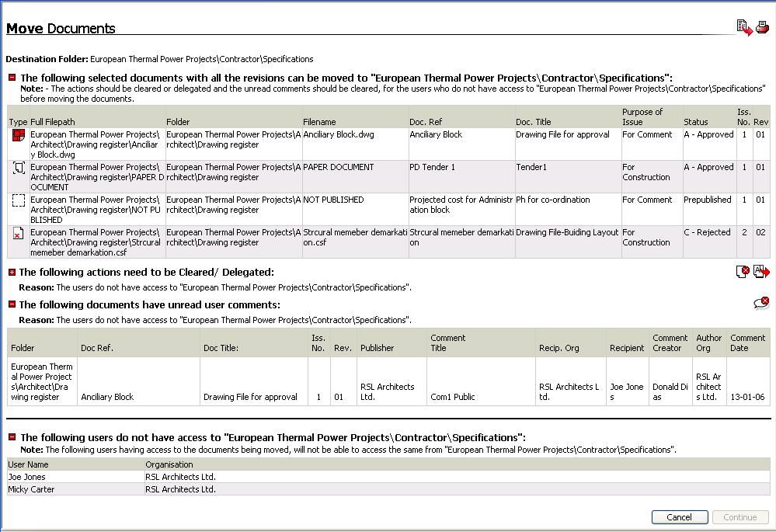
Task: Select the NOT PUBLISHED filename cell
Action: tap(355, 210)
